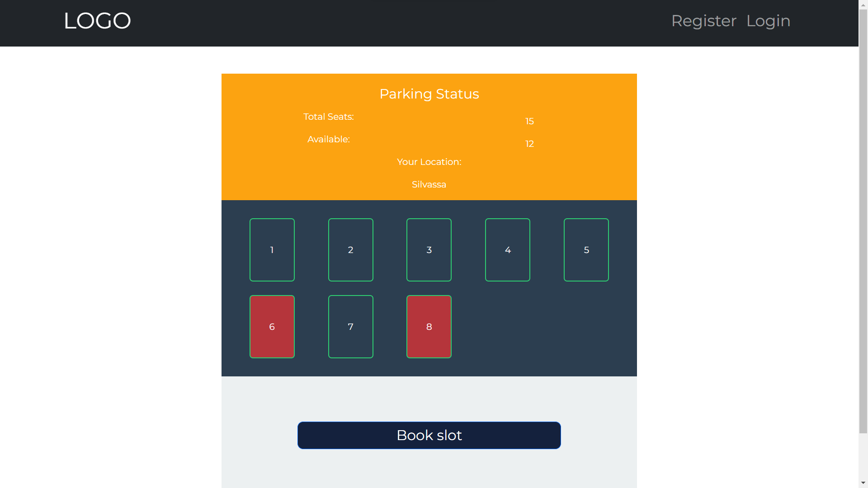Screen dimensions: 868x488
Task: Click the Parking Status heading
Action: (x=429, y=94)
